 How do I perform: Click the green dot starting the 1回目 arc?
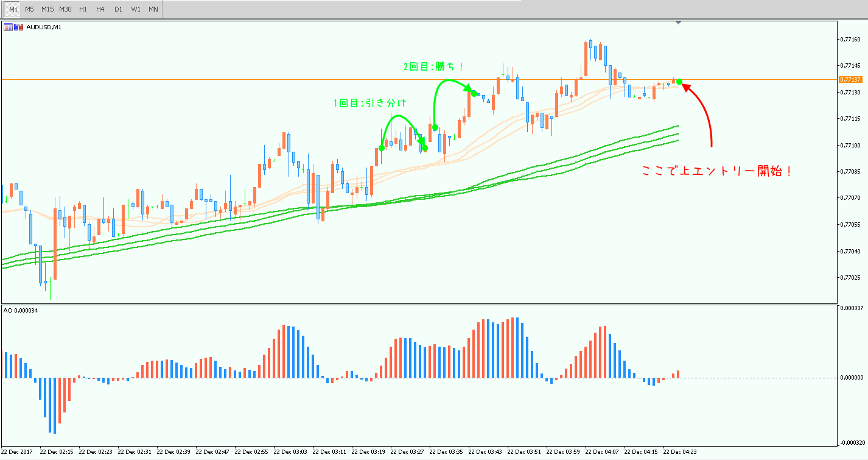[x=382, y=148]
